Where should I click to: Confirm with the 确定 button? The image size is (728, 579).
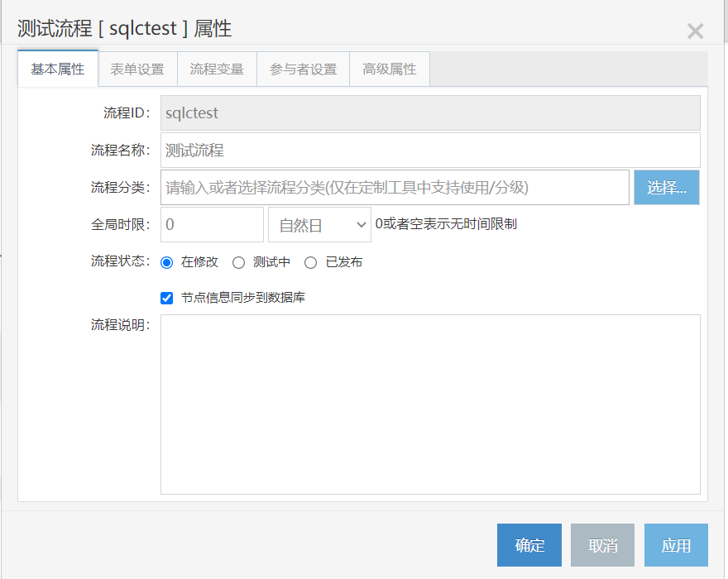coord(529,545)
